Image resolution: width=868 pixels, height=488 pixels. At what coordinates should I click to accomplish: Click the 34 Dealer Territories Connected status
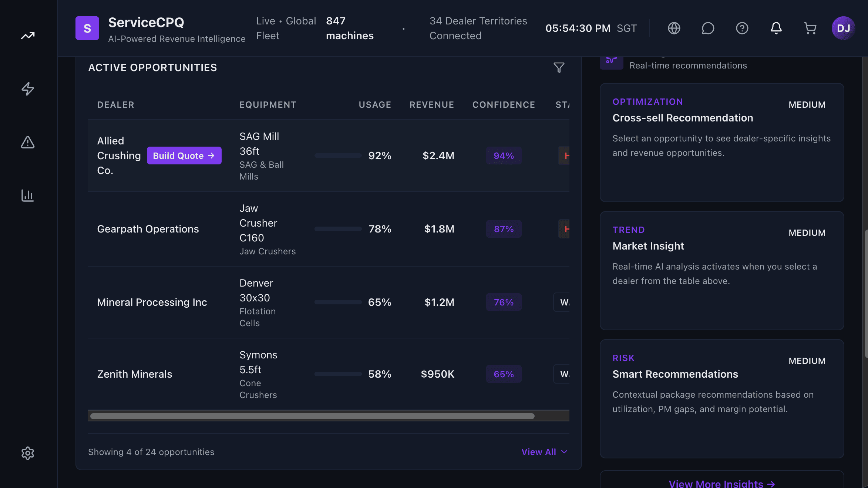[478, 28]
